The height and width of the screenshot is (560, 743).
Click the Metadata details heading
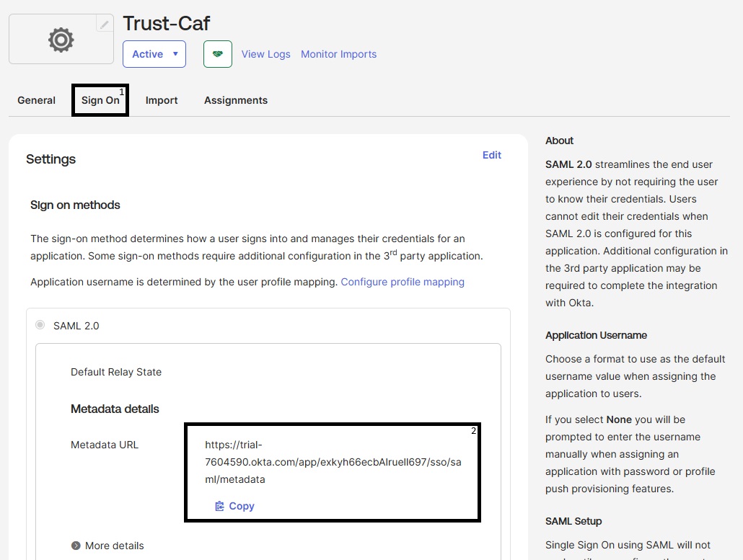(x=115, y=409)
